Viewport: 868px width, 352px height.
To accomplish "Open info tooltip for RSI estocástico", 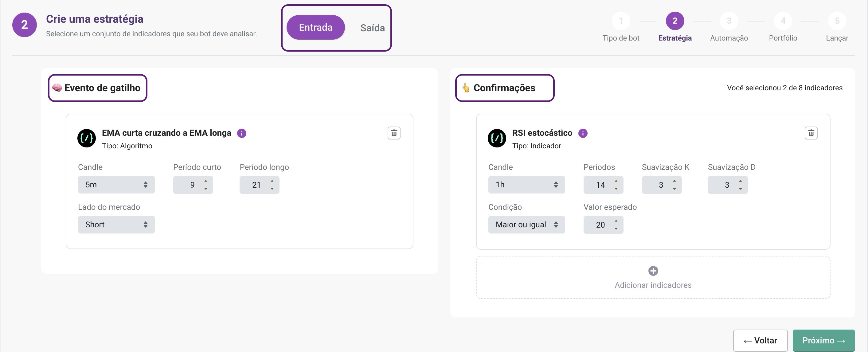I will point(583,133).
